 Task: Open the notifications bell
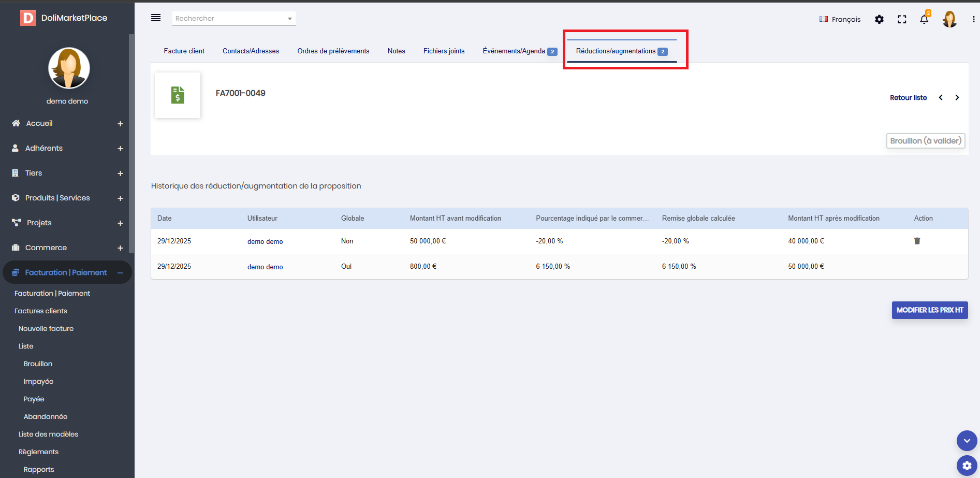(x=924, y=19)
